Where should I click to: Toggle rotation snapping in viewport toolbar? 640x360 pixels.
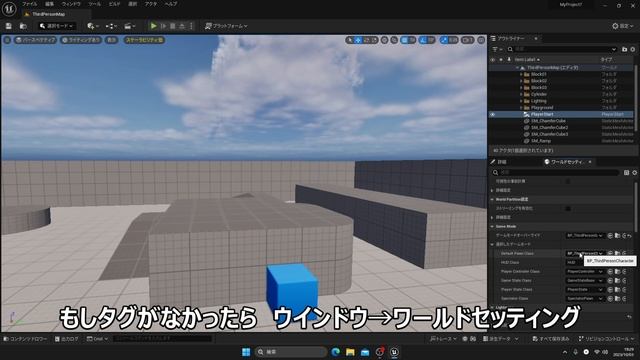pyautogui.click(x=423, y=40)
